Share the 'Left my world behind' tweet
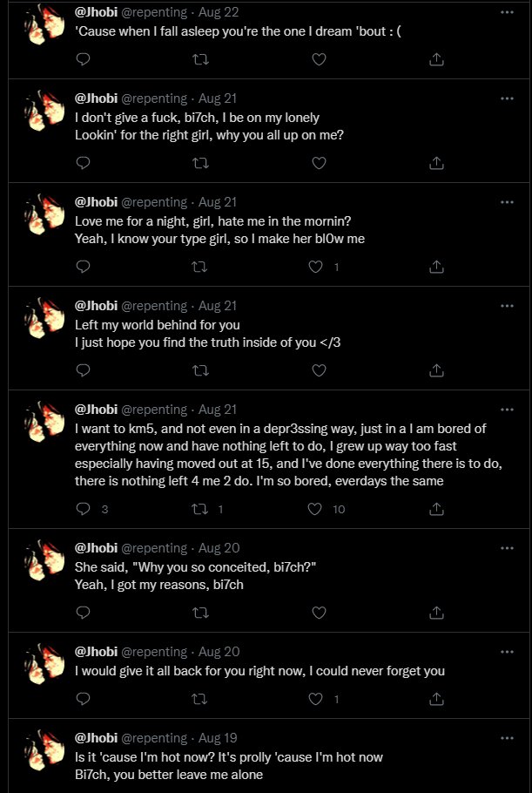 click(x=437, y=370)
